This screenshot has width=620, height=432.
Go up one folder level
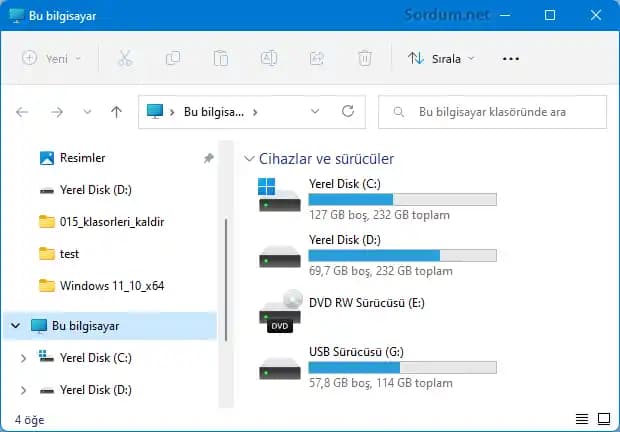click(x=116, y=112)
